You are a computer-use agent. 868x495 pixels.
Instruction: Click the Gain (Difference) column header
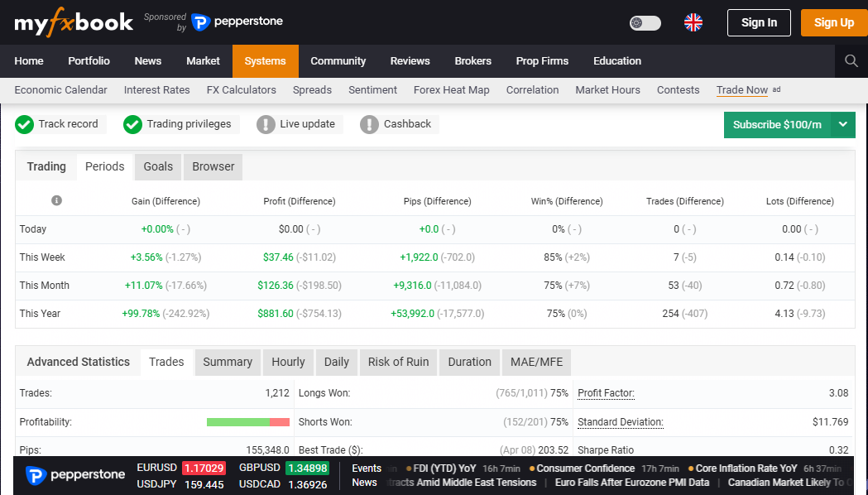pos(165,201)
